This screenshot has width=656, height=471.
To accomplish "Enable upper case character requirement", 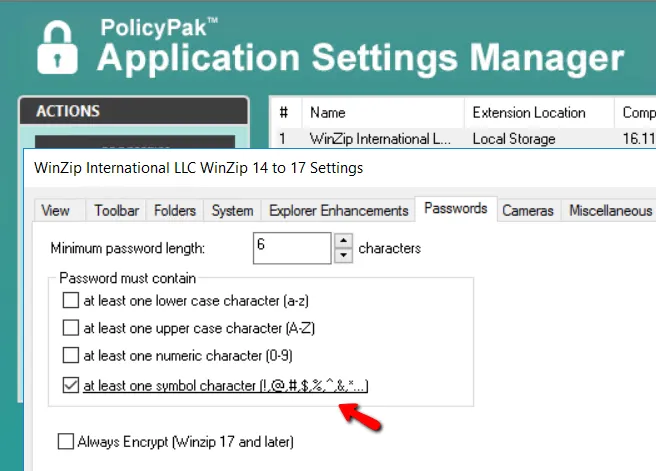I will point(71,328).
